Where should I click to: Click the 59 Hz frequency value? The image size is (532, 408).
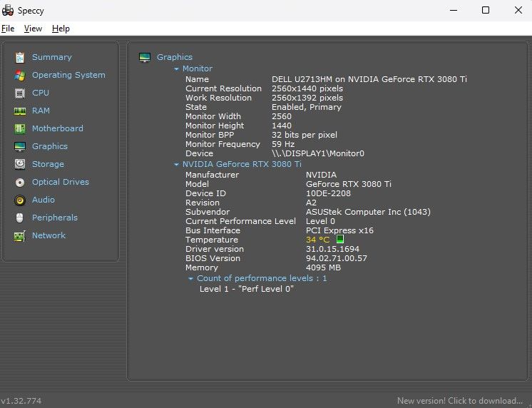pos(283,144)
